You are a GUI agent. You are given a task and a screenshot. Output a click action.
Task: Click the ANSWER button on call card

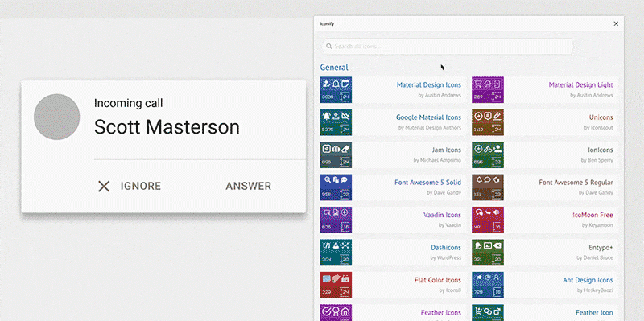click(249, 187)
